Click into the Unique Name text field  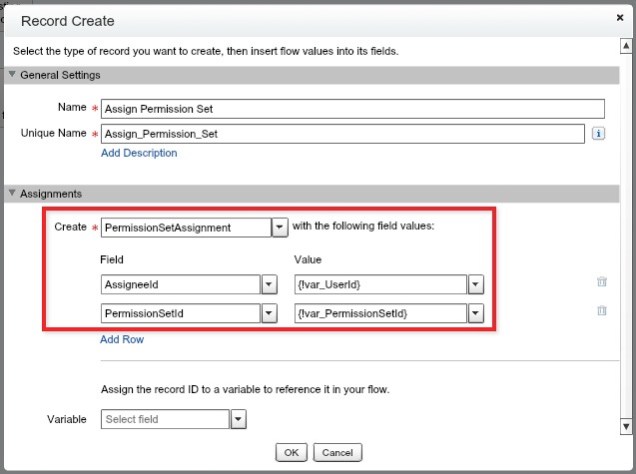click(x=342, y=133)
